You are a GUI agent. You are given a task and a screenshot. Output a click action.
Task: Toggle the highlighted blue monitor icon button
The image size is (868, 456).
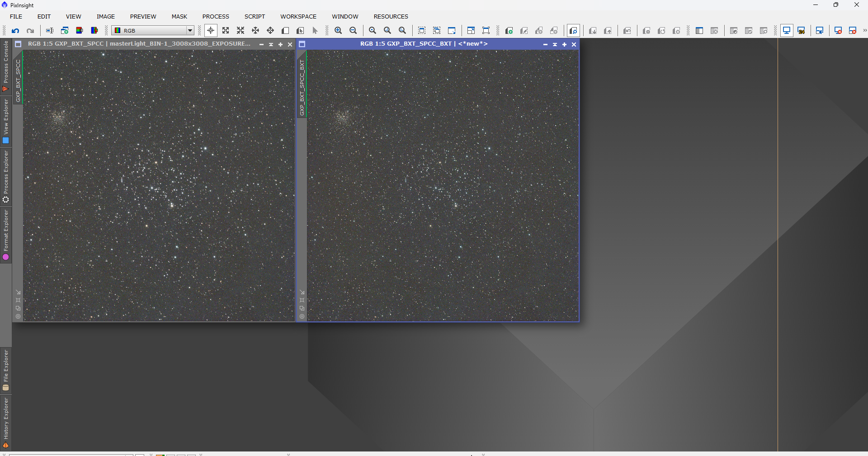pos(787,31)
